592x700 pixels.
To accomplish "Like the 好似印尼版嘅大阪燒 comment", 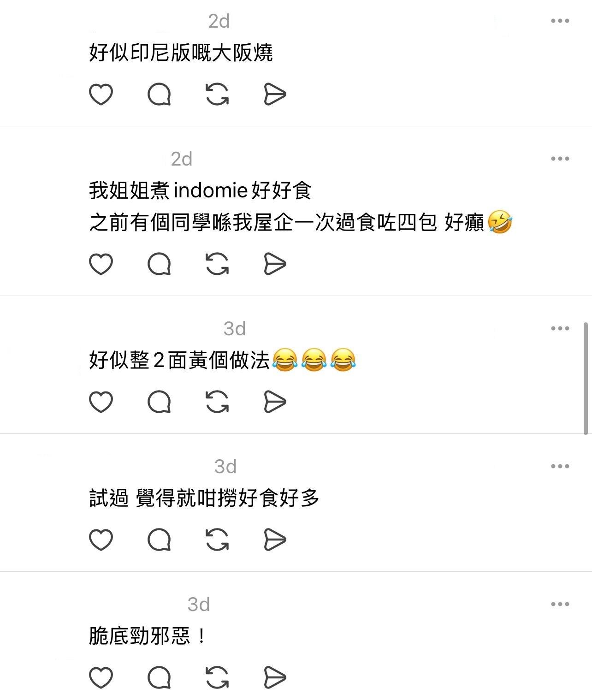I will pos(101,95).
